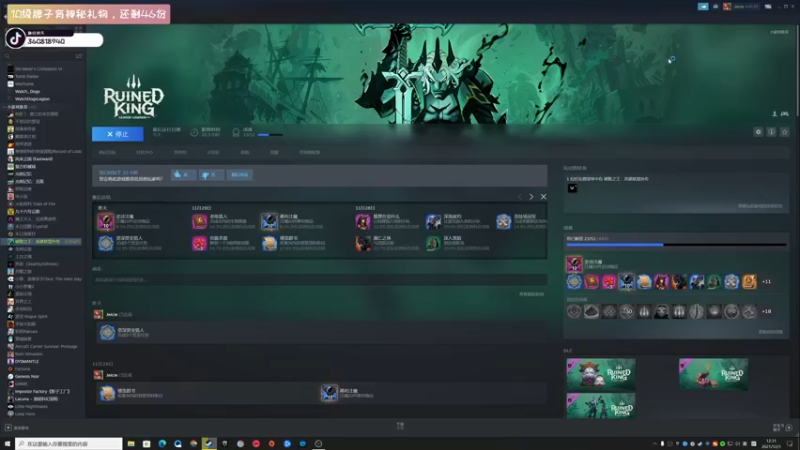
Task: Open the scroll achievement in summary
Action: tap(269, 243)
